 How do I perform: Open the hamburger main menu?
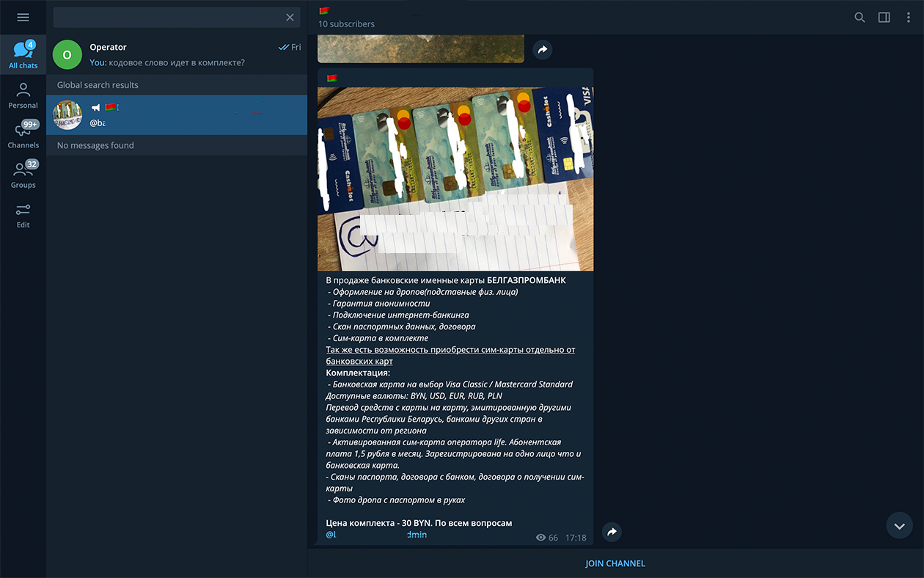23,18
